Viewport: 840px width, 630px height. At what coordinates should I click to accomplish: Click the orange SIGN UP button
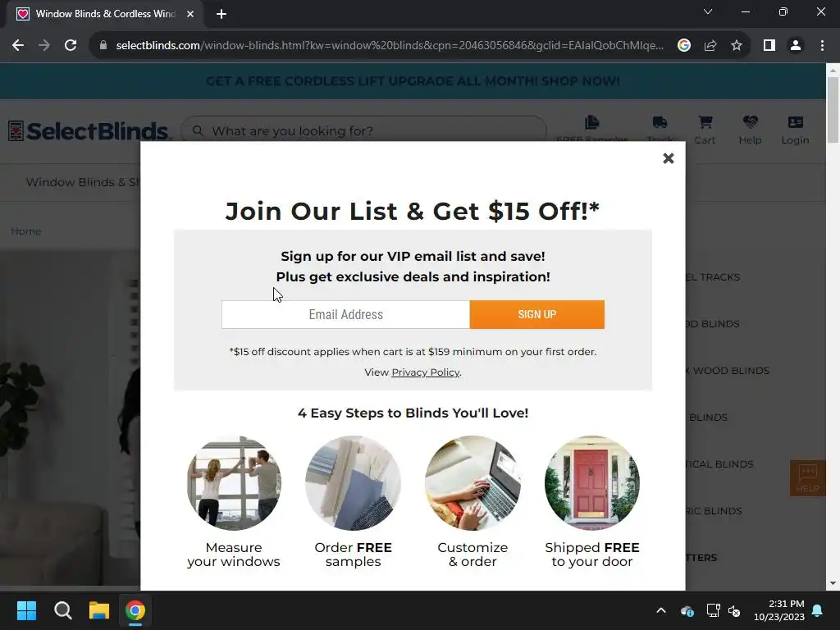tap(536, 314)
